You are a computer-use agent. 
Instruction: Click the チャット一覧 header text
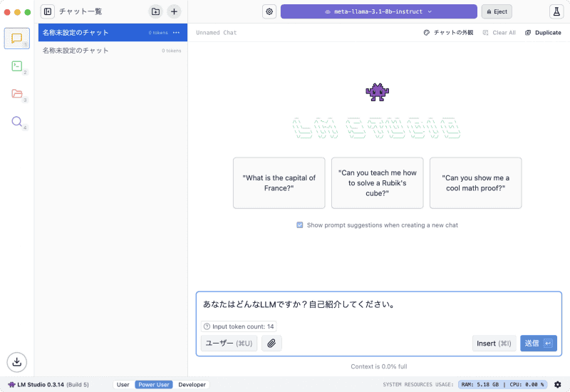(x=81, y=11)
